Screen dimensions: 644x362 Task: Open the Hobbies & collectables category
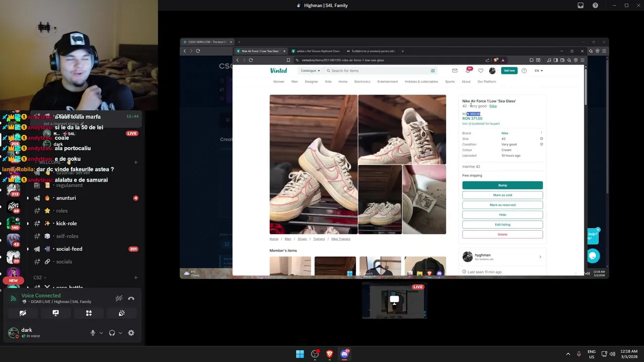421,81
